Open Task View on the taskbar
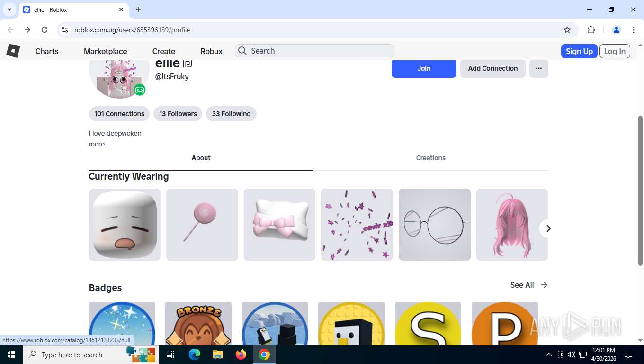The height and width of the screenshot is (364, 644). click(x=170, y=355)
